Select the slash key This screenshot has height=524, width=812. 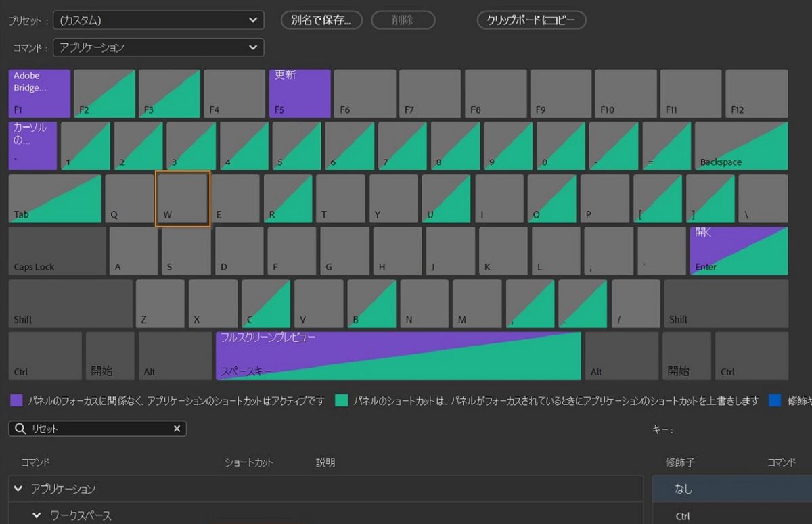pyautogui.click(x=635, y=303)
